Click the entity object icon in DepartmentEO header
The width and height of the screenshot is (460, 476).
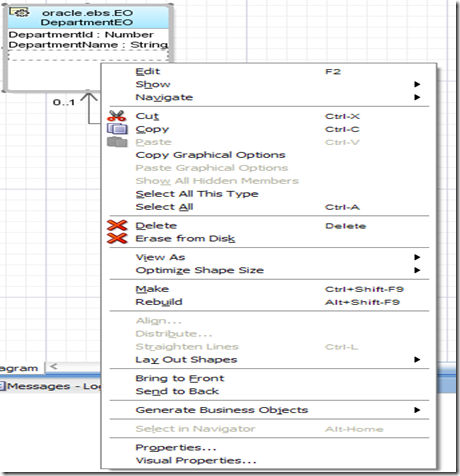[x=20, y=13]
